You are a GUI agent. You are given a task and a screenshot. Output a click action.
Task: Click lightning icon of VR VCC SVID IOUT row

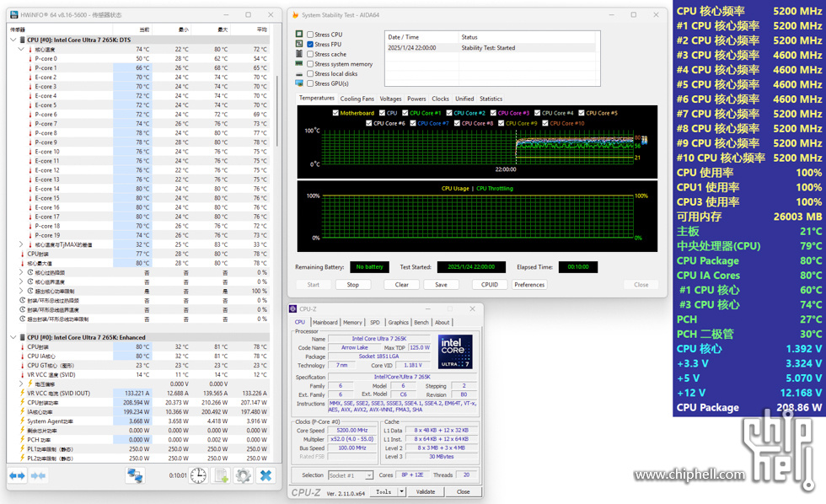click(x=22, y=394)
